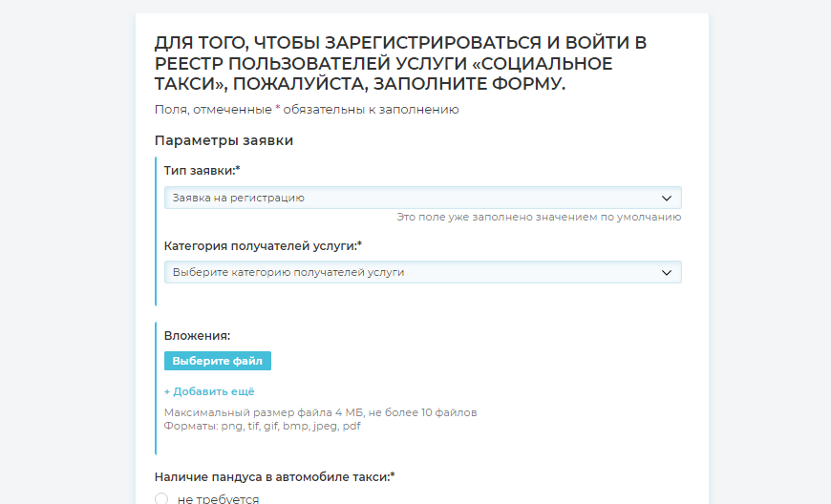Screen dimensions: 831x504
Task: Click the 'Форматы: png, tif, gif, bmp, jpeg, pdf' text
Action: pyautogui.click(x=262, y=426)
